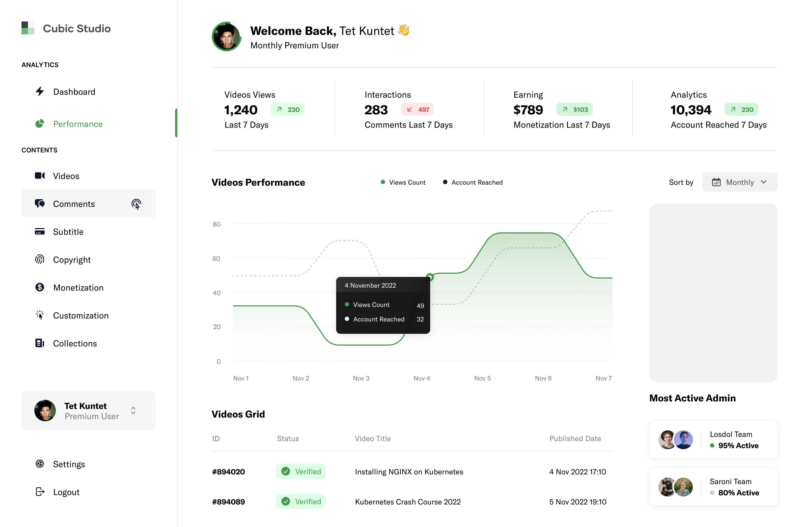
Task: Click the Videos camera icon
Action: click(x=40, y=175)
